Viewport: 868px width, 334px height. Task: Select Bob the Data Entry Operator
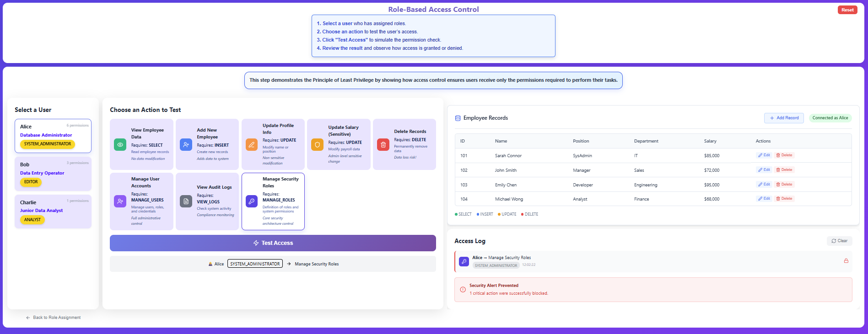tap(53, 174)
